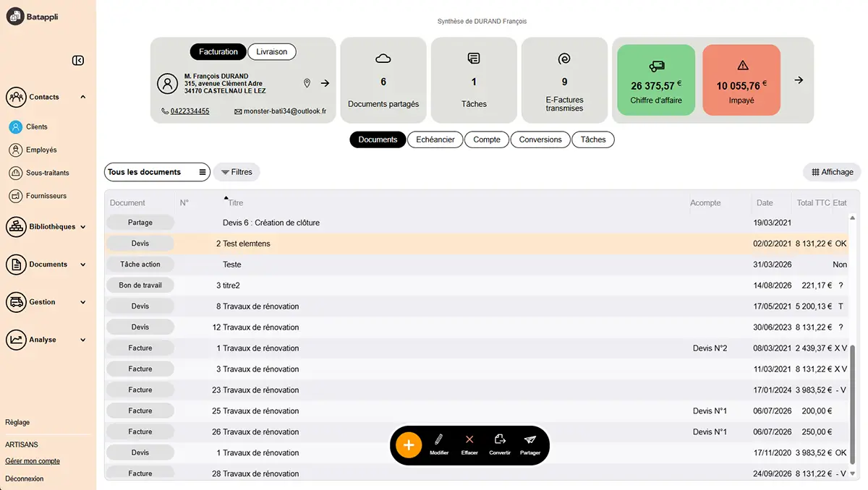Click the Partager paper plane icon
The image size is (868, 490).
point(530,439)
